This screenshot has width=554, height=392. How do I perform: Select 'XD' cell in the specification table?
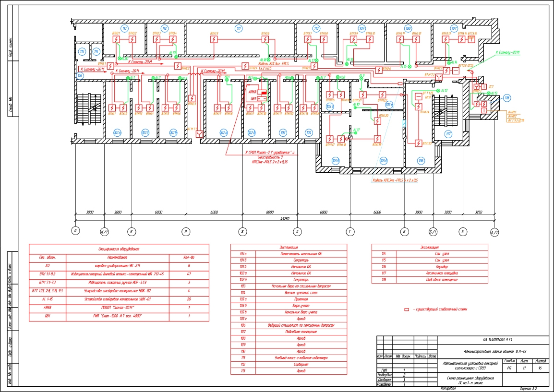click(x=48, y=265)
